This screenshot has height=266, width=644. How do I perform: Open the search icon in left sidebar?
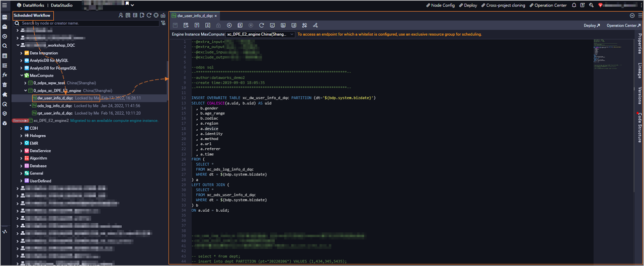5,46
